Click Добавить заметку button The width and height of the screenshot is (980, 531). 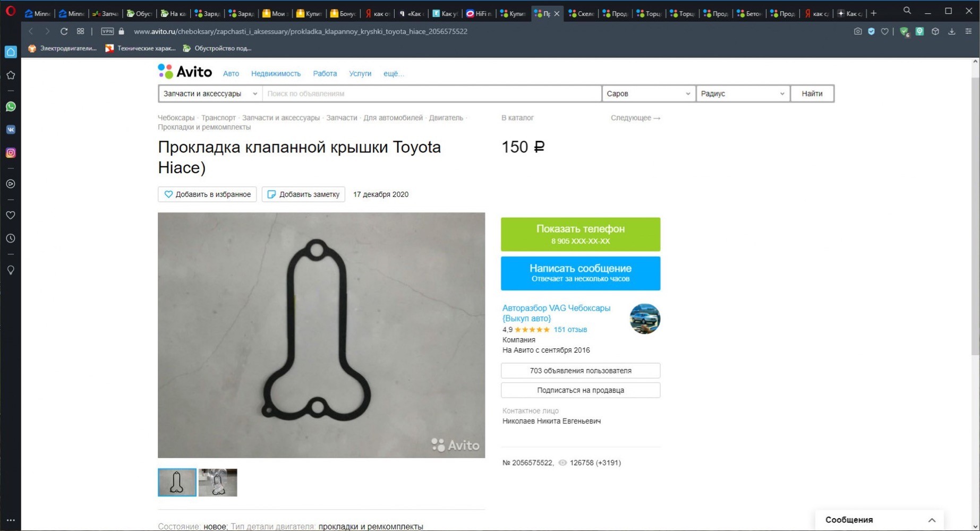[x=303, y=194]
